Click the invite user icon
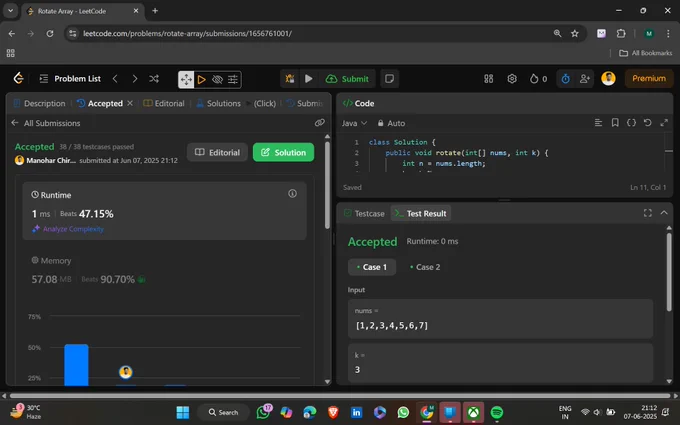The image size is (680, 425). click(585, 78)
